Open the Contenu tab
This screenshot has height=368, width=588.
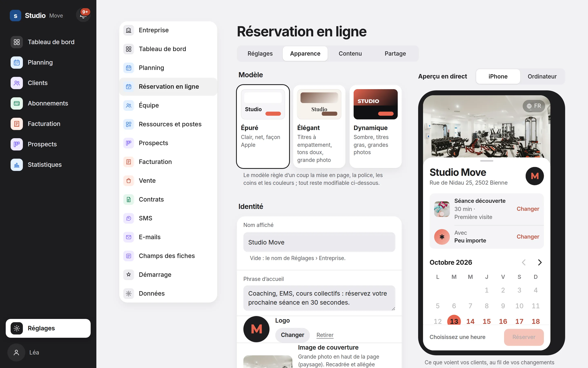[x=350, y=54]
